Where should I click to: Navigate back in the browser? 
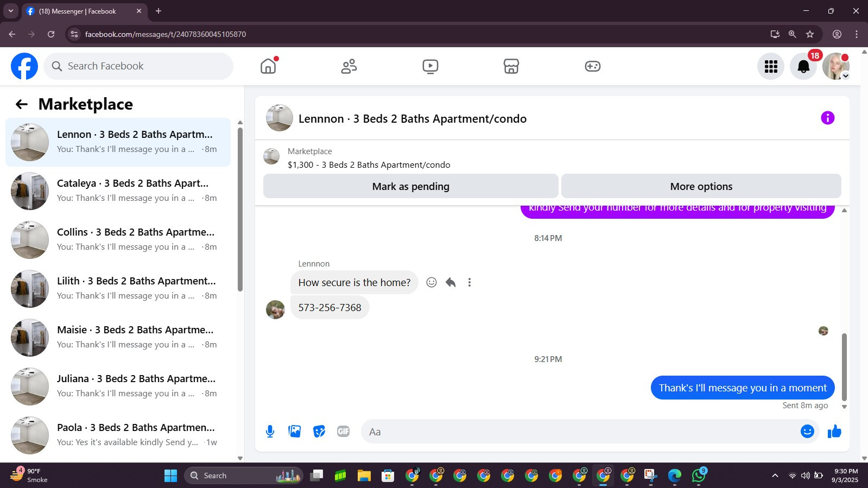click(x=12, y=34)
